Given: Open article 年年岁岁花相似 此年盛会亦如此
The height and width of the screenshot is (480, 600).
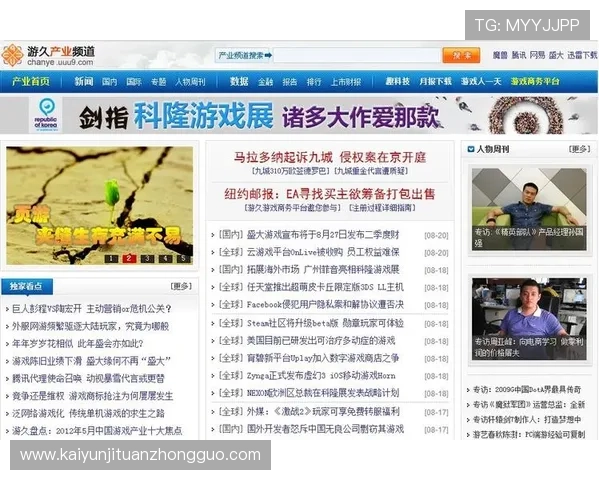Looking at the screenshot, I should pos(78,343).
